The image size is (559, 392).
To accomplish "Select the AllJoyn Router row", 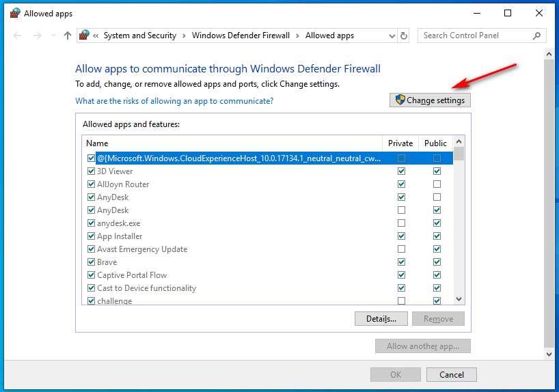I will pyautogui.click(x=268, y=184).
